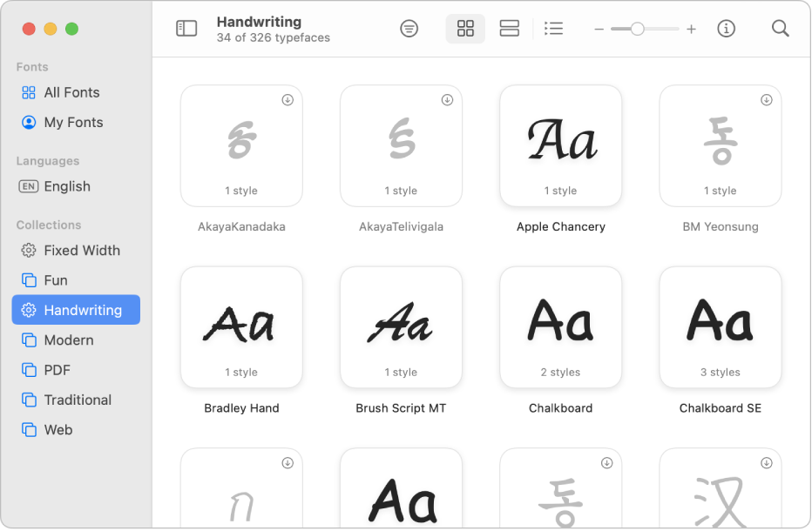812x531 pixels.
Task: Open search with the magnifying glass
Action: [x=781, y=29]
